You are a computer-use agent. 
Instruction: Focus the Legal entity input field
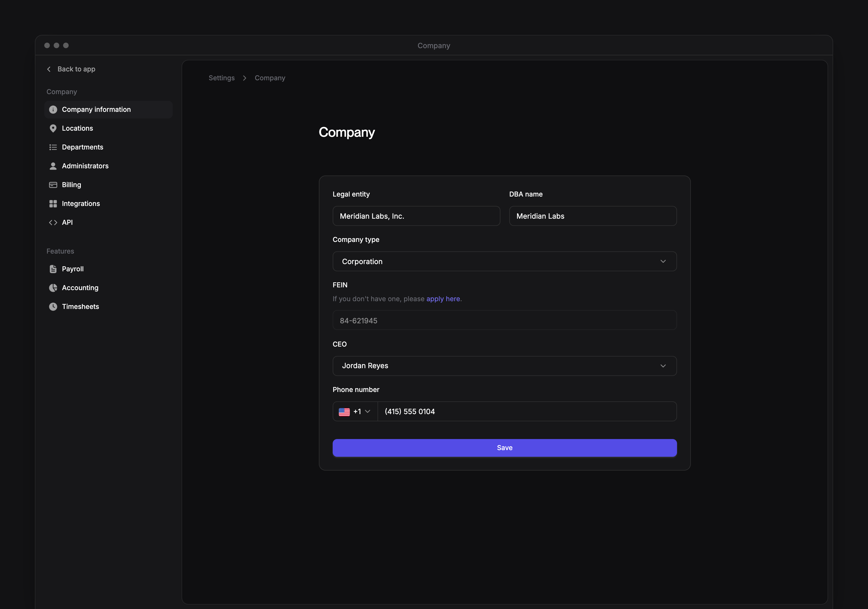pos(416,216)
